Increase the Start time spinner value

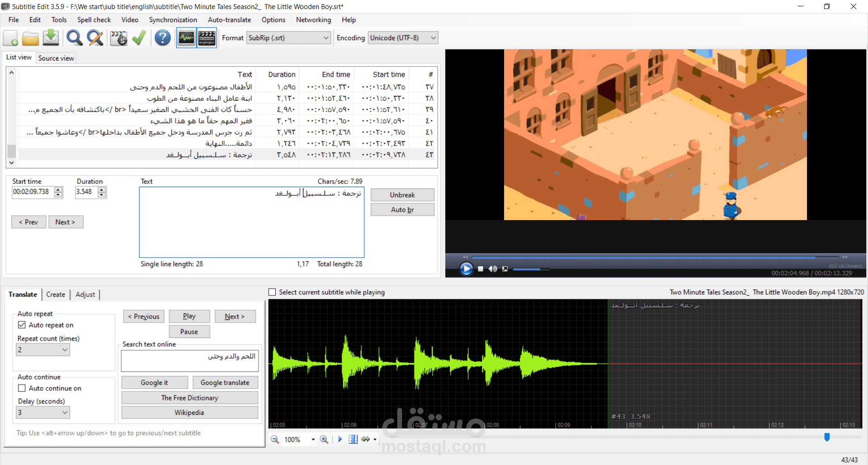(x=58, y=189)
